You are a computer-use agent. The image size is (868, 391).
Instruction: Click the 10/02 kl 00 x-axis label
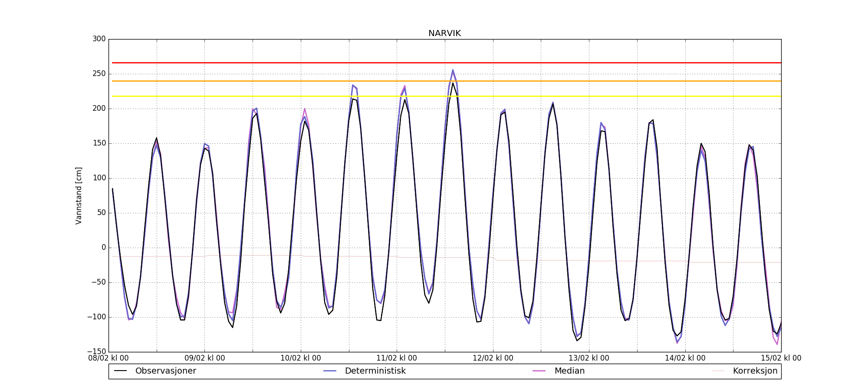click(x=301, y=358)
